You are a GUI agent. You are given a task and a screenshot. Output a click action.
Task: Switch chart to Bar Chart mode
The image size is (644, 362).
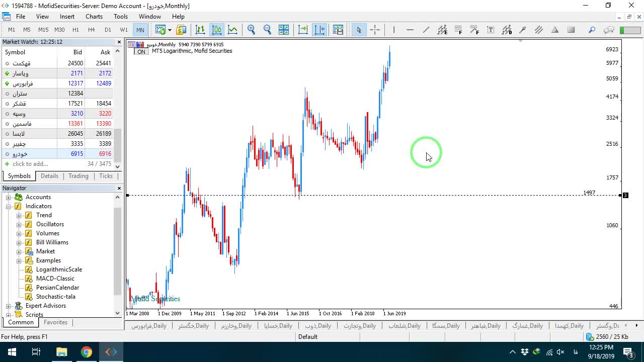[x=200, y=30]
